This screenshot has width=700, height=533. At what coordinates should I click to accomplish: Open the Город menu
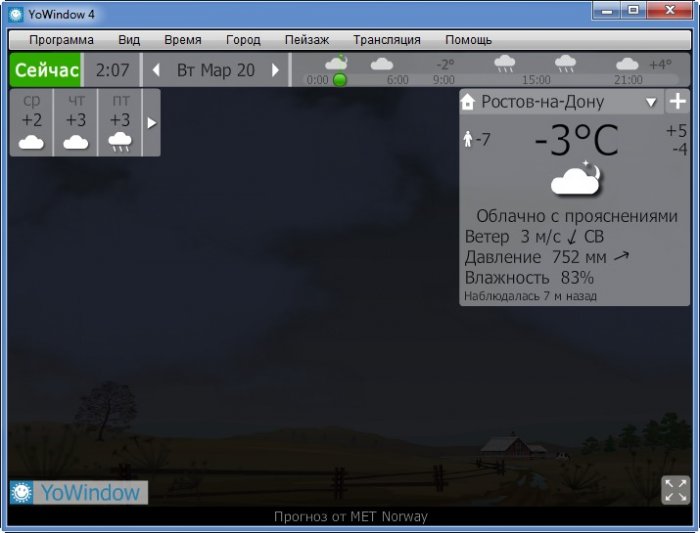(x=243, y=40)
